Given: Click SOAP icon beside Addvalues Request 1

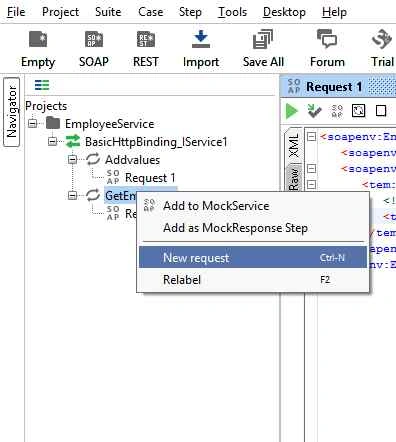Looking at the screenshot, I should [x=113, y=177].
